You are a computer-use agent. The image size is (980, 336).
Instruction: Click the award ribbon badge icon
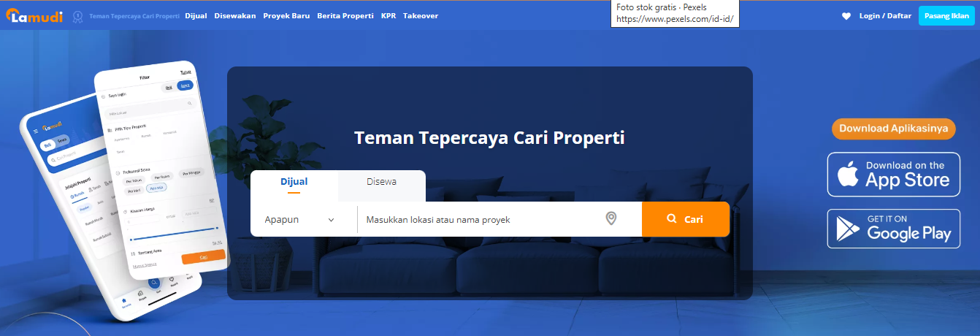(77, 15)
